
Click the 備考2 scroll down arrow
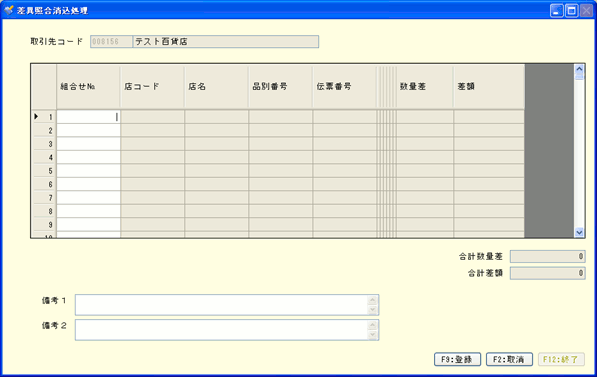[x=372, y=335]
